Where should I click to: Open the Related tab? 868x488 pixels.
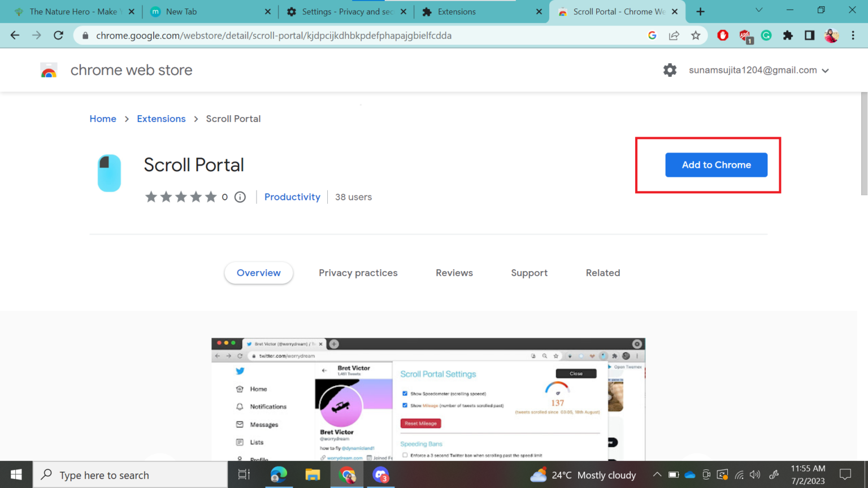click(603, 273)
